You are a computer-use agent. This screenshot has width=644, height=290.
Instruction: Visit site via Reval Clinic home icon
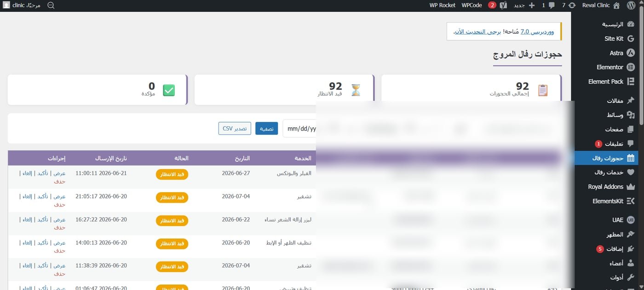point(616,6)
